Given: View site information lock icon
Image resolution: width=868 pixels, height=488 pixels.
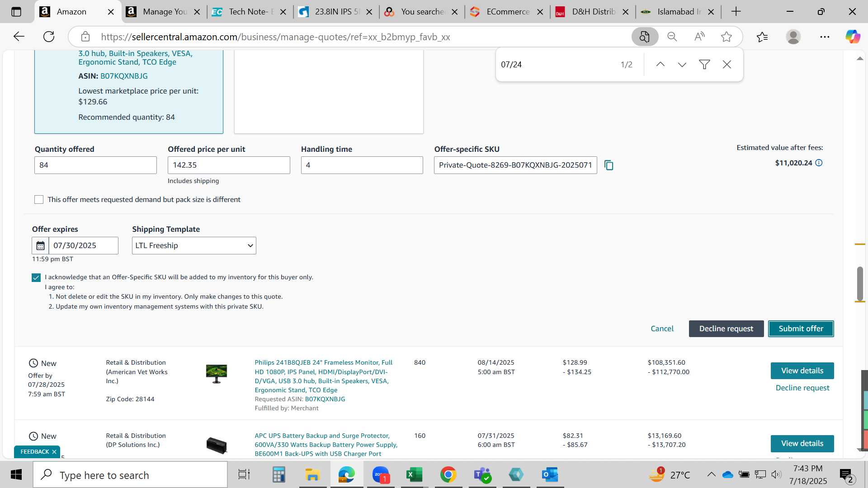Looking at the screenshot, I should pos(85,37).
